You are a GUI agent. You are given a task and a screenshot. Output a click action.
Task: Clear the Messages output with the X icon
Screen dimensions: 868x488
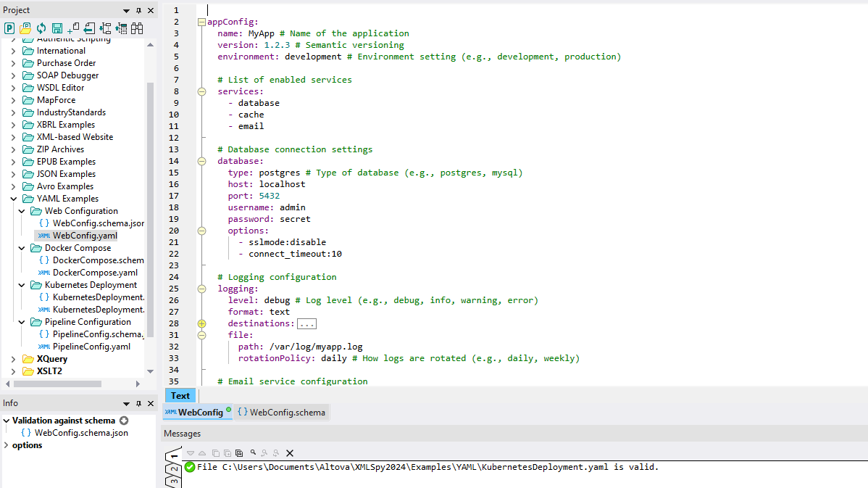pyautogui.click(x=291, y=453)
